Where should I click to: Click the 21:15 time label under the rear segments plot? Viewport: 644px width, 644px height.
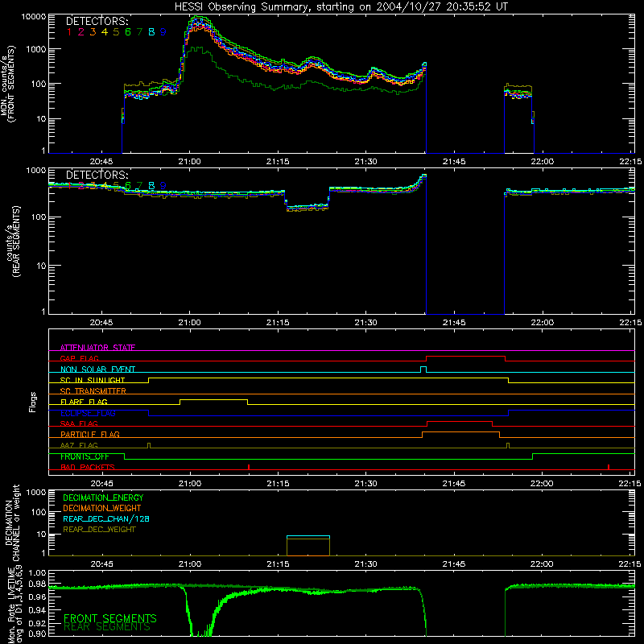[x=278, y=323]
